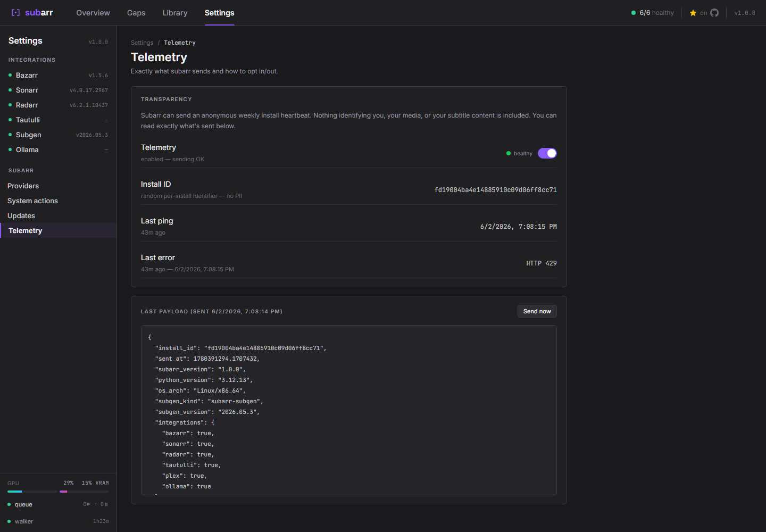Viewport: 766px width, 532px height.
Task: Click the Install ID value fd19004ba4e1...
Action: tap(495, 190)
